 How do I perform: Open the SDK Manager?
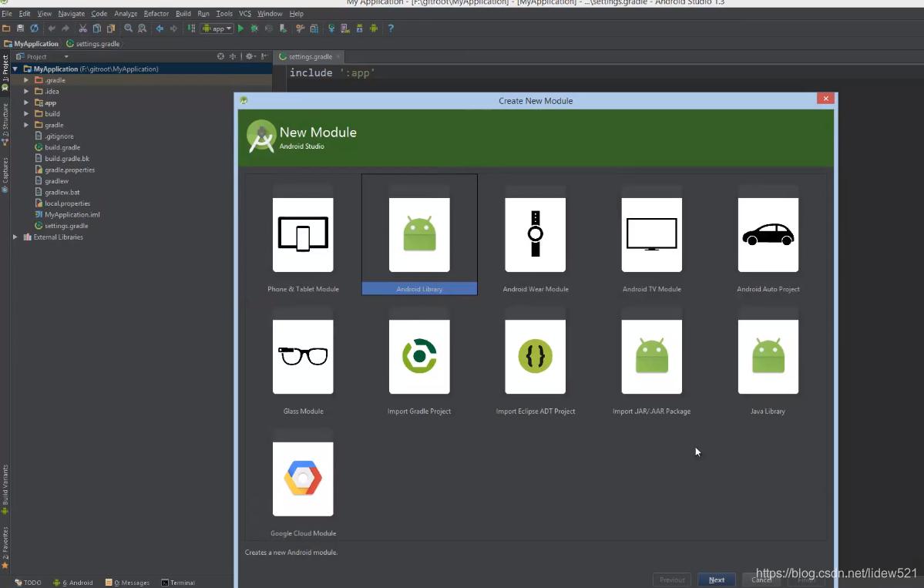(359, 29)
